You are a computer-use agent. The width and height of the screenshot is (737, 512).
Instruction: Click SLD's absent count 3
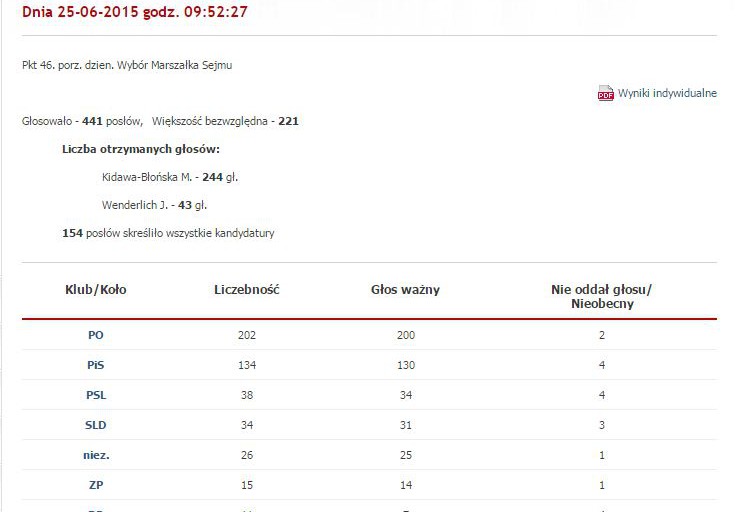pyautogui.click(x=601, y=425)
